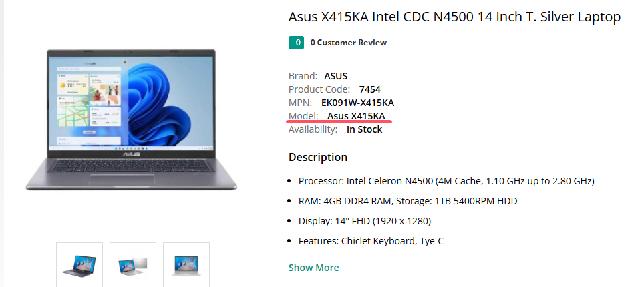
Task: Click the Display 14" FHD bullet line
Action: click(x=364, y=221)
